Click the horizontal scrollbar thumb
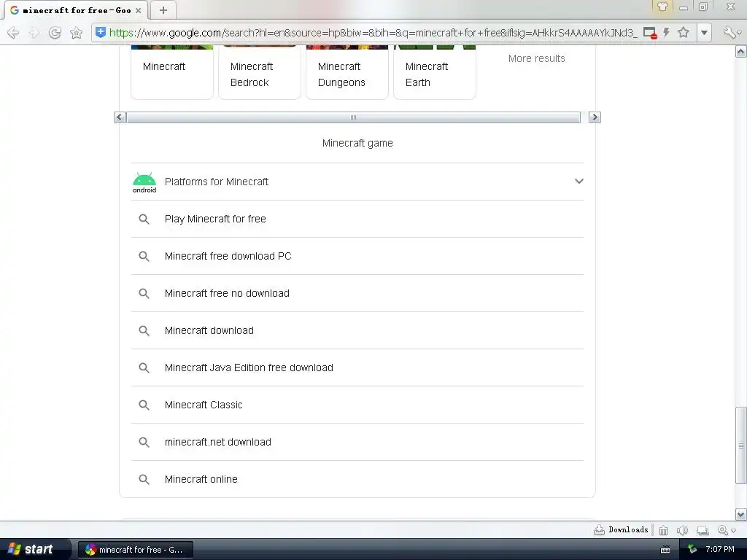747x560 pixels. [x=353, y=117]
